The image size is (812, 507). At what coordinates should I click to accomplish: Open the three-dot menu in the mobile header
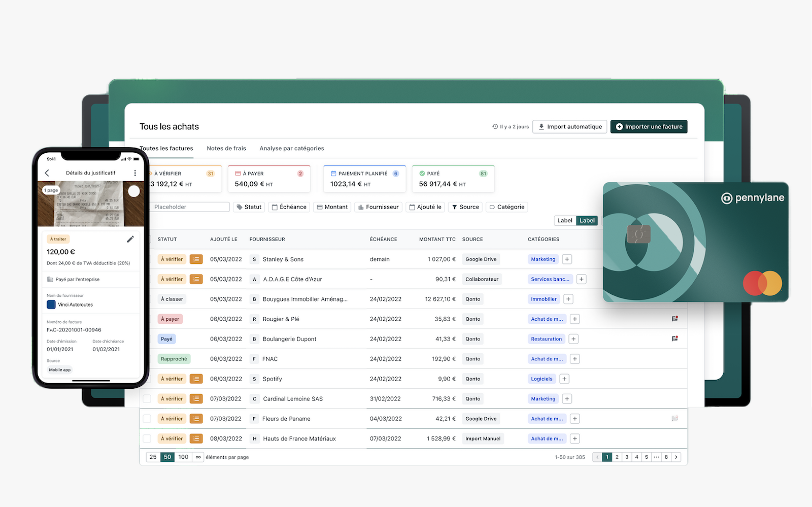click(135, 173)
